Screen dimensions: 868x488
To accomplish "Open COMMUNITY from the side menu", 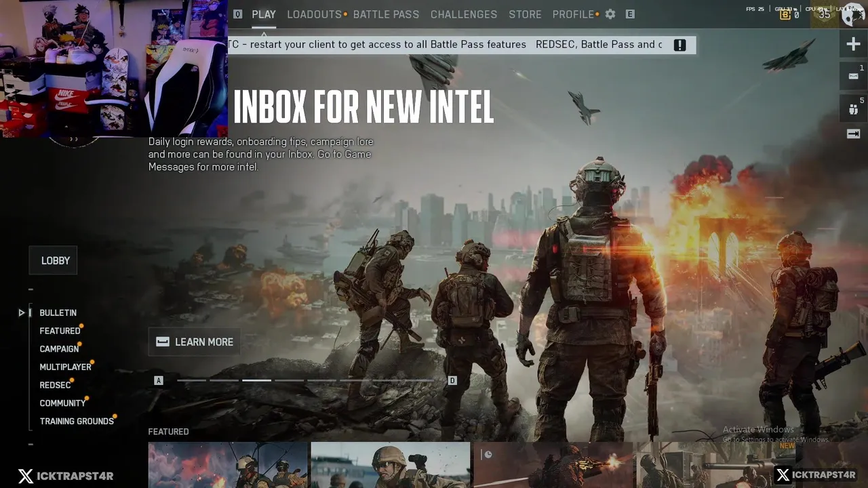I will pyautogui.click(x=62, y=403).
